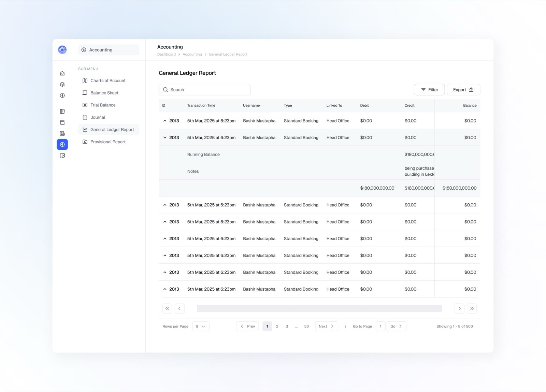
Task: Open the contacts book sidebar icon
Action: (62, 111)
